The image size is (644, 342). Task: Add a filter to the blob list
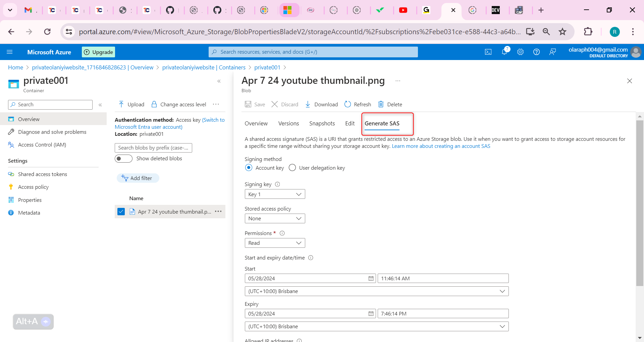coord(138,178)
